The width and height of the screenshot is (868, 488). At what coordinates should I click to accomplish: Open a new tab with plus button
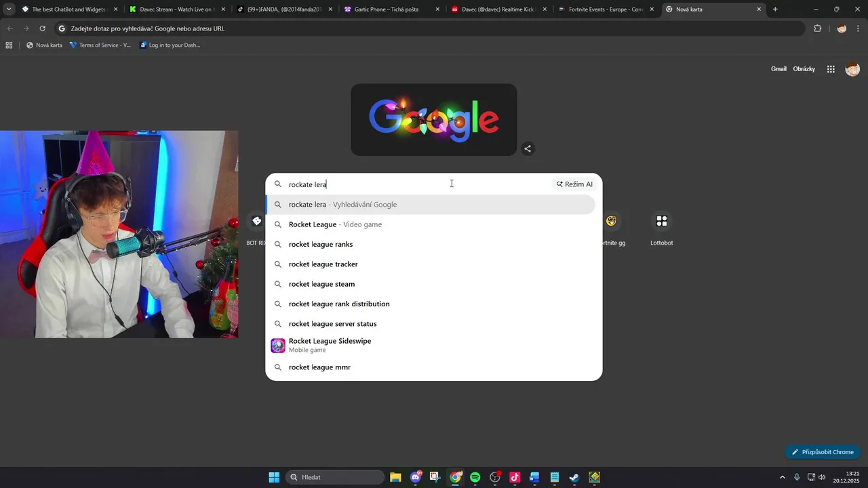pos(775,9)
